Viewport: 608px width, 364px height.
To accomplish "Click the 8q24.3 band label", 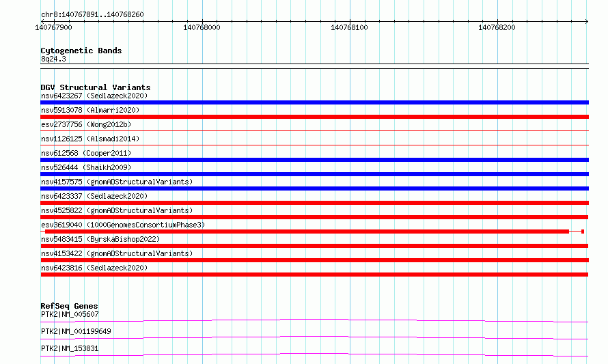I will tap(53, 59).
